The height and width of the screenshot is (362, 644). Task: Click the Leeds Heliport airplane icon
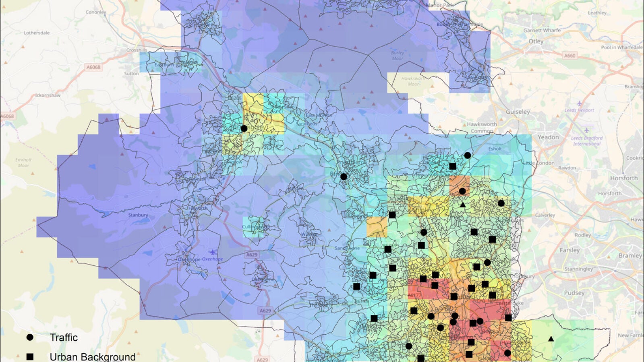coord(579,103)
